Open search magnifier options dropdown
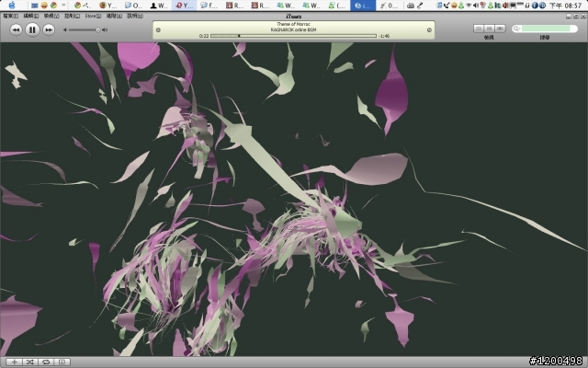 click(516, 29)
